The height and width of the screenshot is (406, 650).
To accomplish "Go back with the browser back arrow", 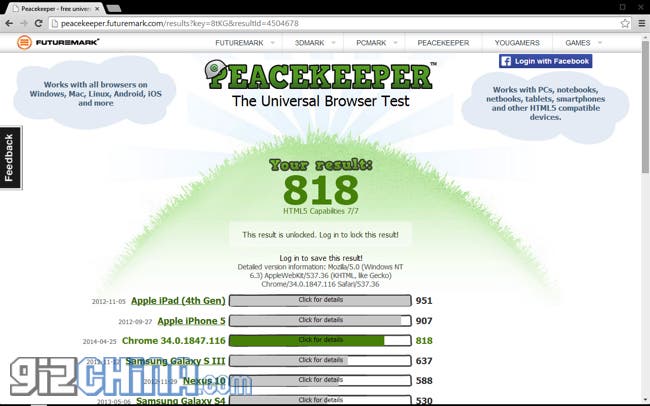I will click(x=9, y=23).
